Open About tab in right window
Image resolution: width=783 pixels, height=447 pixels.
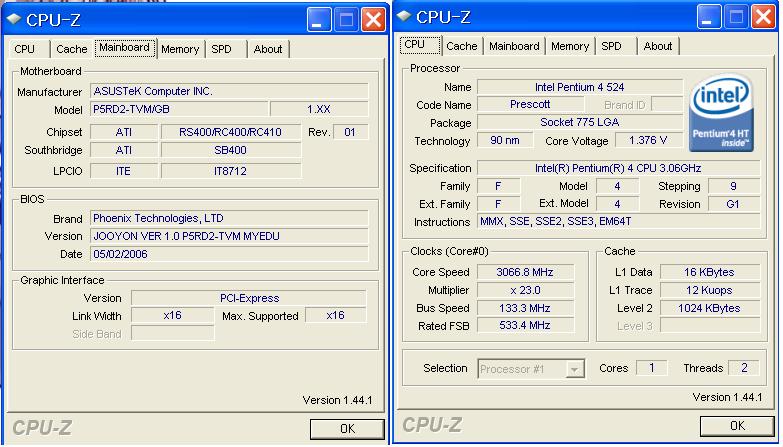[x=658, y=46]
